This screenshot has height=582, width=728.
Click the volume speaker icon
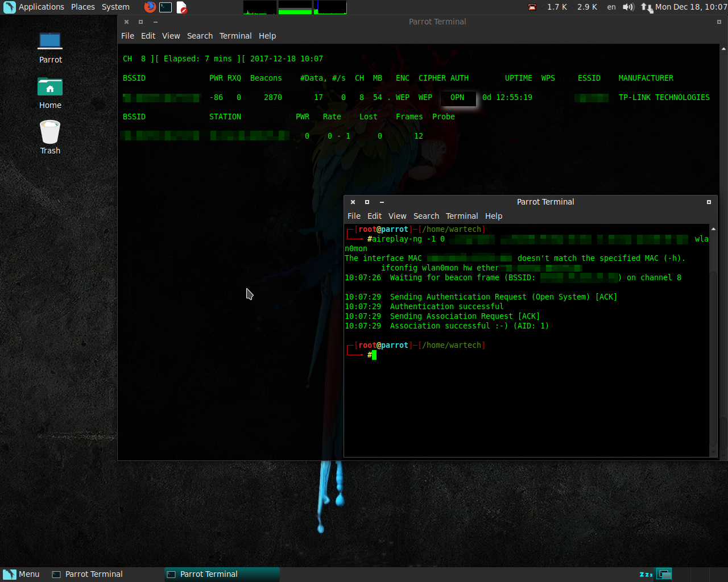coord(628,7)
